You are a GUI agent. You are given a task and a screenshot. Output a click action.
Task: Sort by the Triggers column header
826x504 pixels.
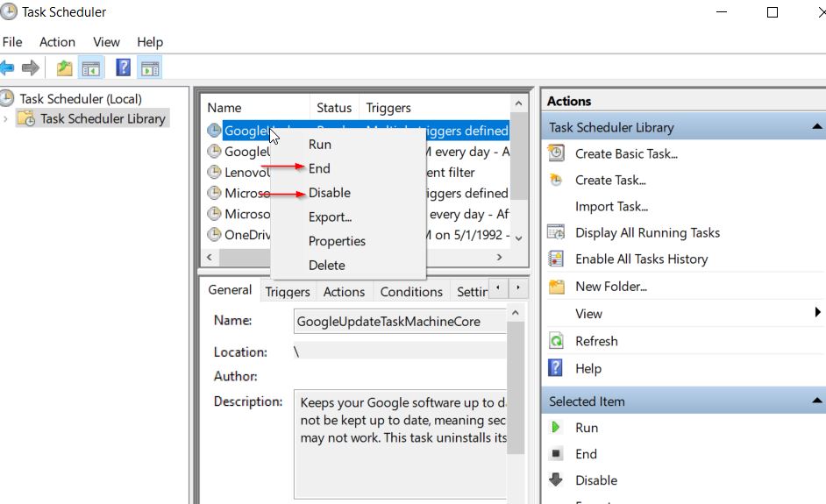pyautogui.click(x=435, y=108)
